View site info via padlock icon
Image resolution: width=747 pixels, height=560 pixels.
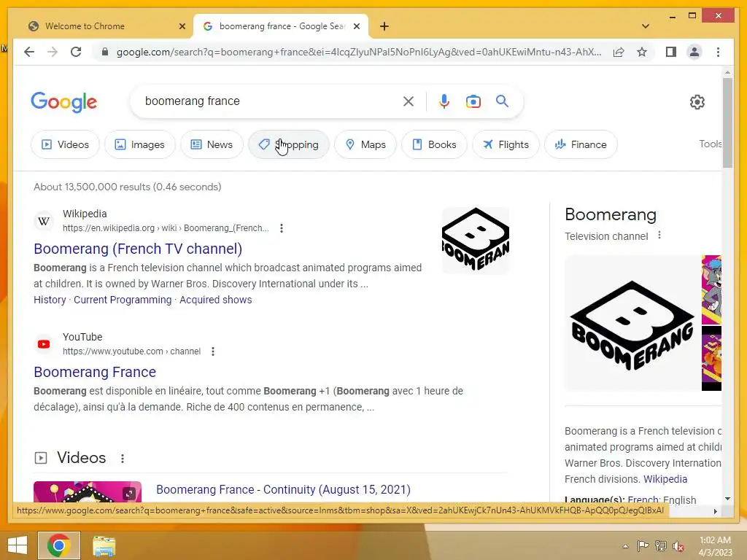(105, 52)
